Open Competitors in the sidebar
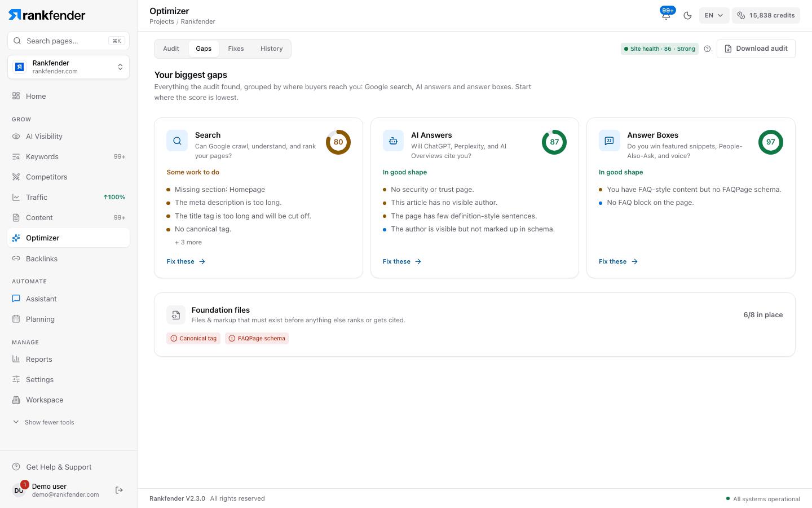 click(x=68, y=177)
